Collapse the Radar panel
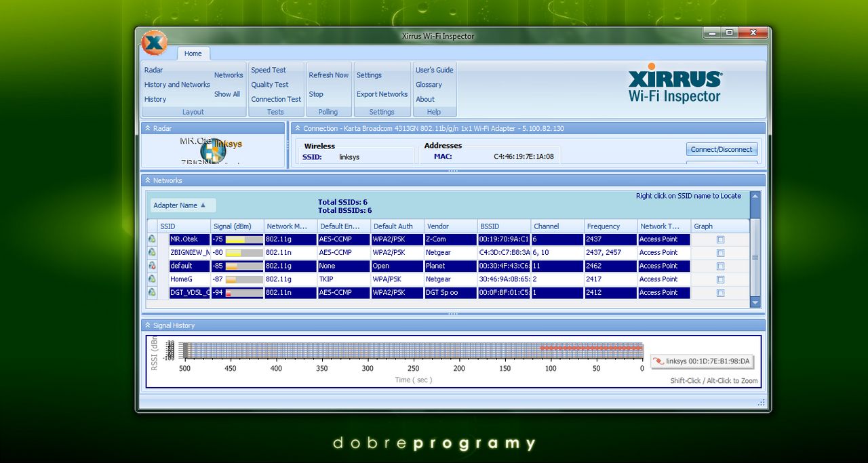Screen dimensions: 868x463 (147, 128)
